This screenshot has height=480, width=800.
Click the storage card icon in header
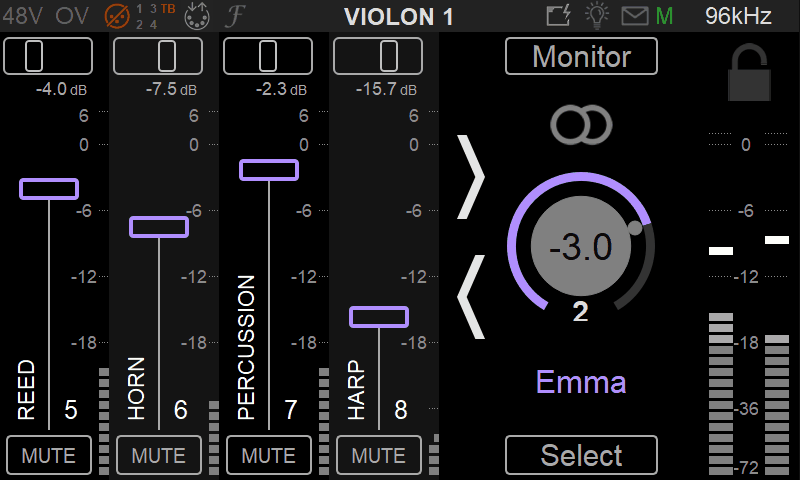pyautogui.click(x=558, y=15)
